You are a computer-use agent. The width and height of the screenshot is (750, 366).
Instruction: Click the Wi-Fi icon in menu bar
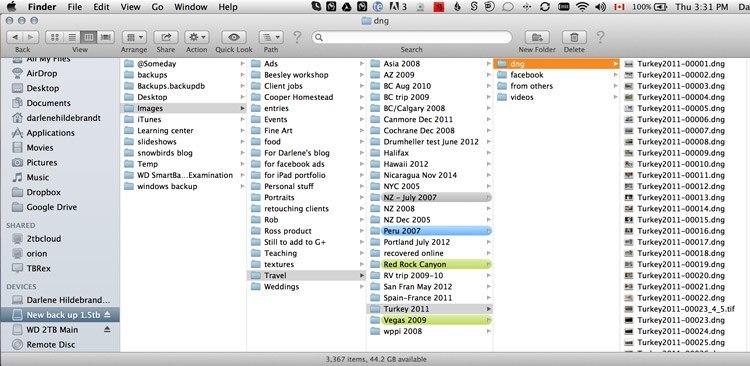pos(582,7)
